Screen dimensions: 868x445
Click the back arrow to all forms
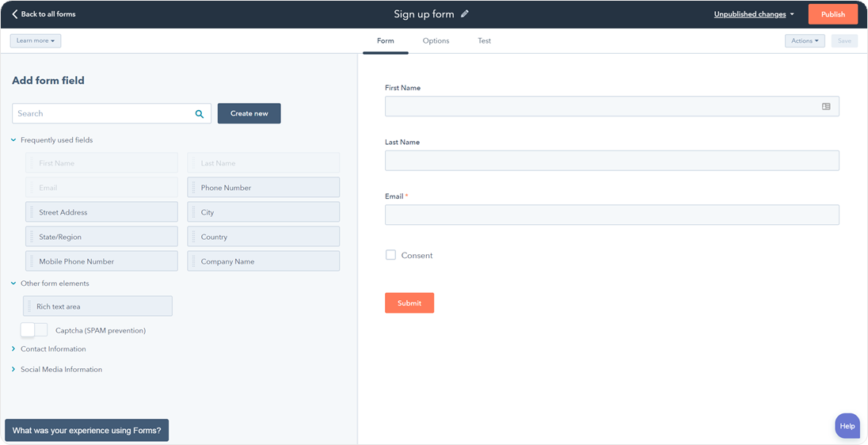(x=15, y=14)
